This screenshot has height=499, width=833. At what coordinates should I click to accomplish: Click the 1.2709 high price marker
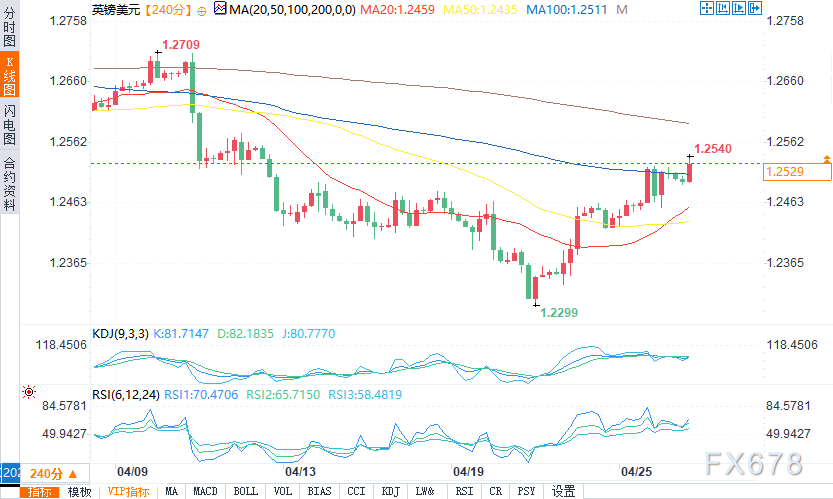pyautogui.click(x=181, y=45)
